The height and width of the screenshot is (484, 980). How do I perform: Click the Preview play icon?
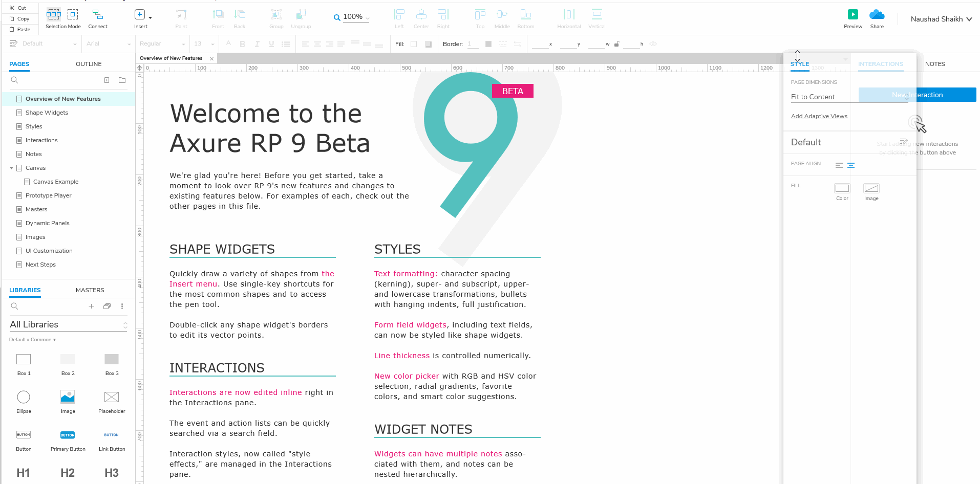click(x=853, y=15)
